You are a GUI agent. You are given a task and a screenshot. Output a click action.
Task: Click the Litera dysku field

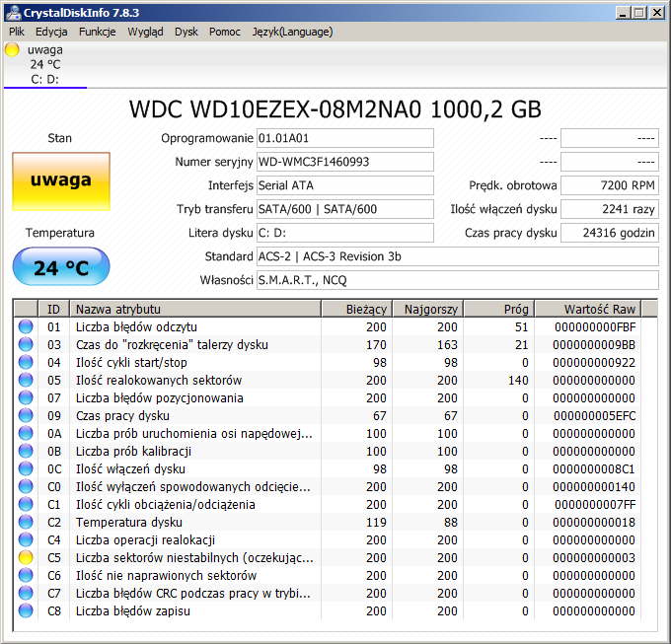345,233
